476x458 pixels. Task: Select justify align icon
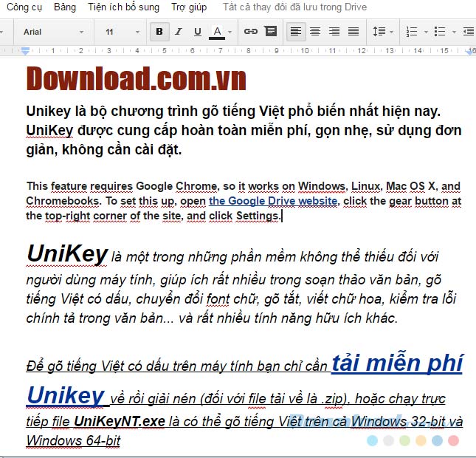353,31
